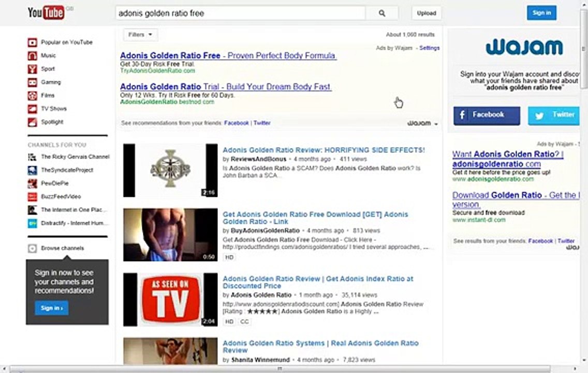Click in the search field
This screenshot has width=588, height=373.
pyautogui.click(x=240, y=13)
